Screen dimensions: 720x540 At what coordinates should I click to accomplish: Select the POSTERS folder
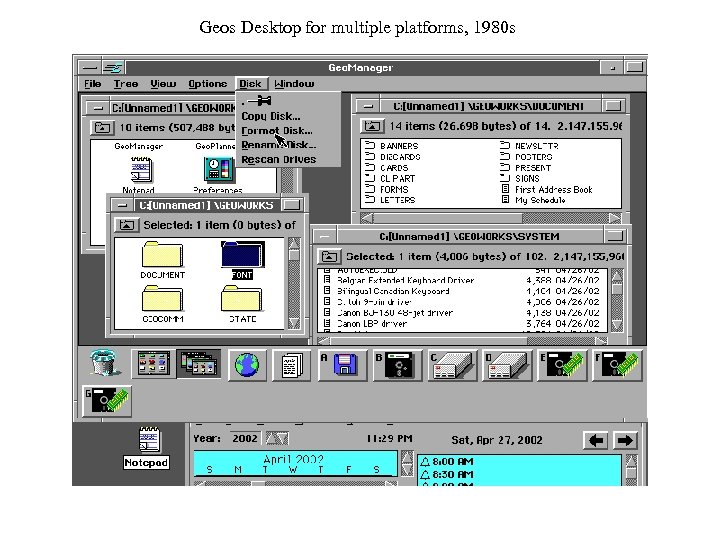[526, 157]
